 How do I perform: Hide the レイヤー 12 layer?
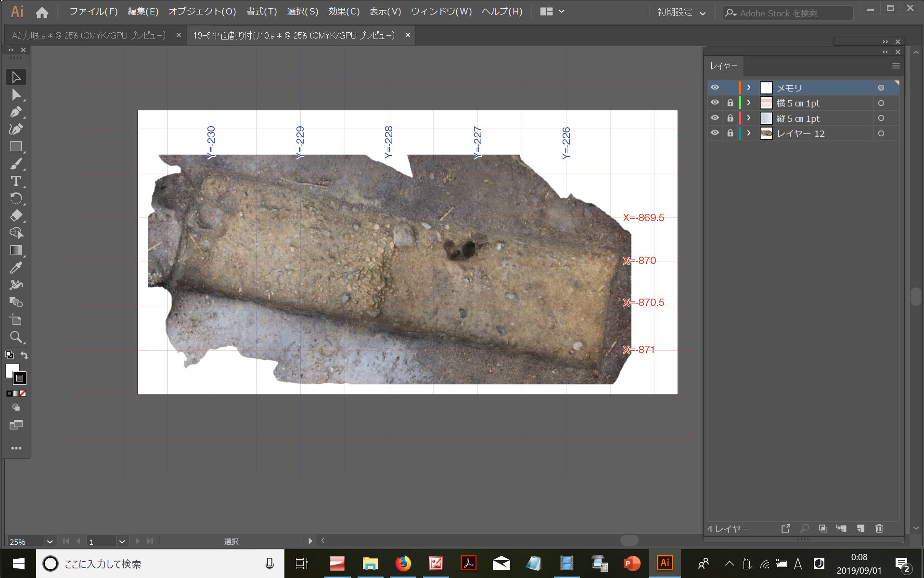point(715,133)
